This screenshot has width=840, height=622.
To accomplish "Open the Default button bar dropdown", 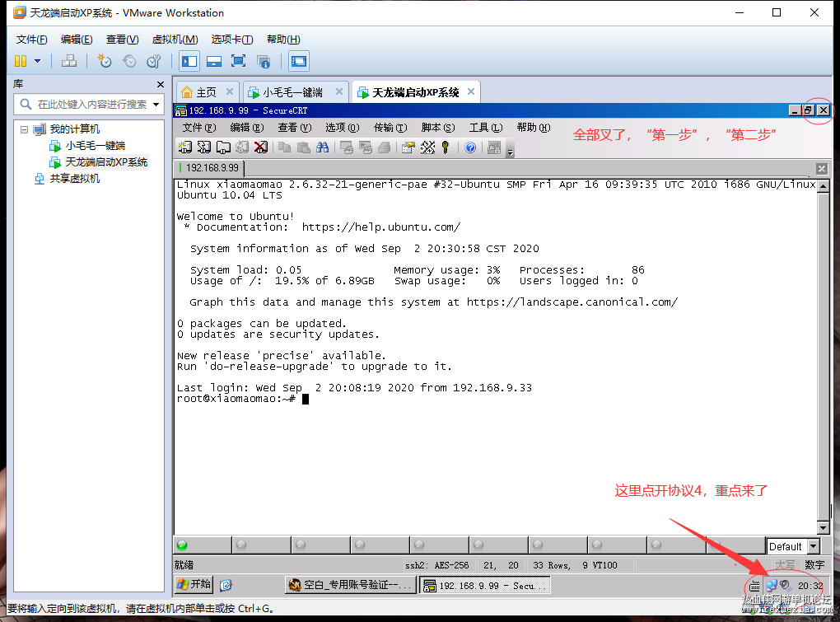I will (813, 546).
